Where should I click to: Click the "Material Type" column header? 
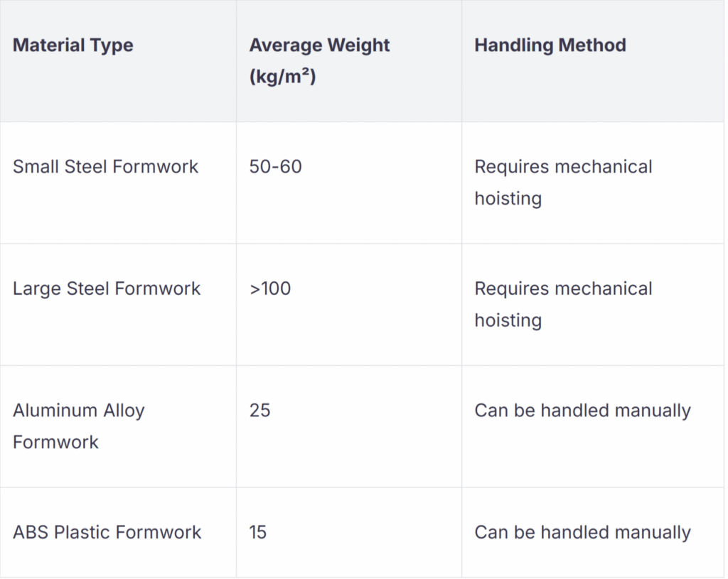point(73,45)
